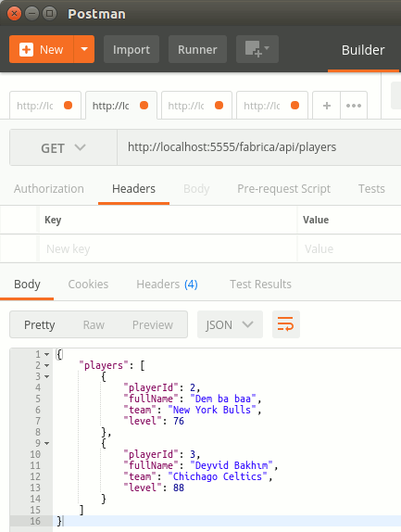Click the "Dem ba baa" value
Viewport: 401px width, 532px height.
(x=223, y=399)
